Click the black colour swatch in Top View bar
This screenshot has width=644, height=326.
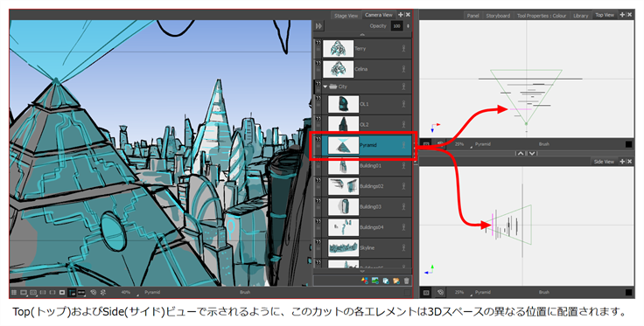[628, 144]
